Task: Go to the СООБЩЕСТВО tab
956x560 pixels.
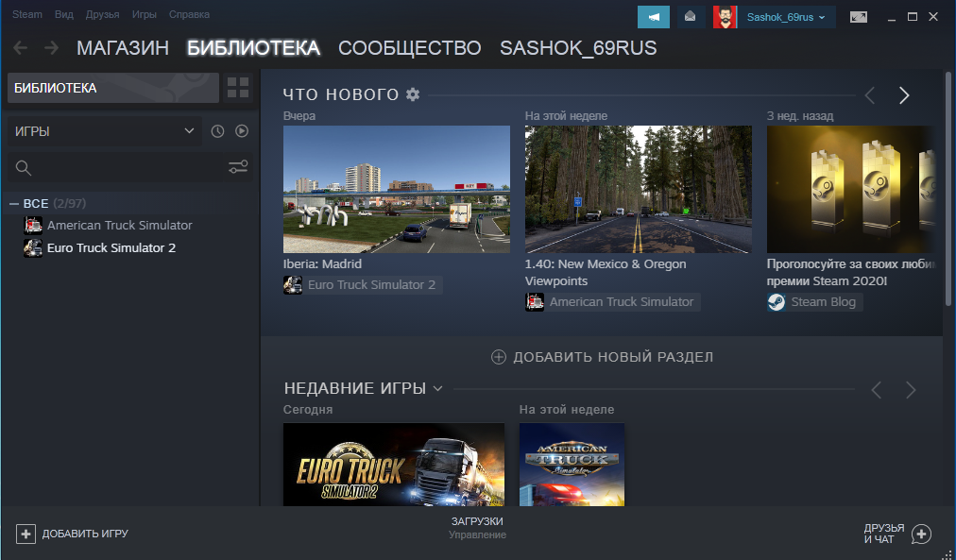Action: [410, 48]
